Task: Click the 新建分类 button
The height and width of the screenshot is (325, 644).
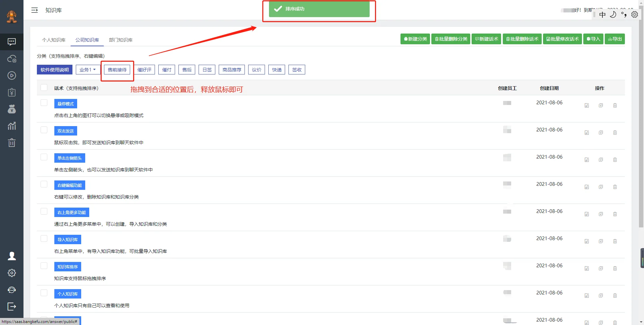Action: tap(415, 39)
